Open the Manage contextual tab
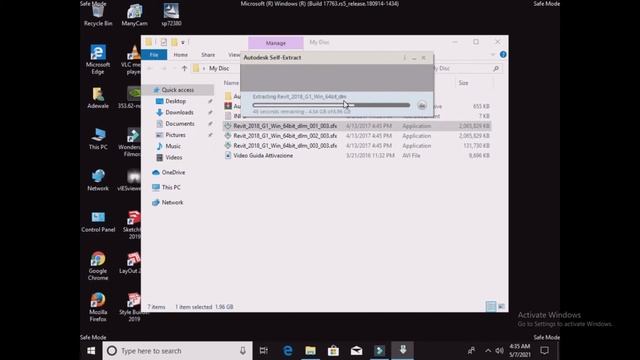 (276, 43)
